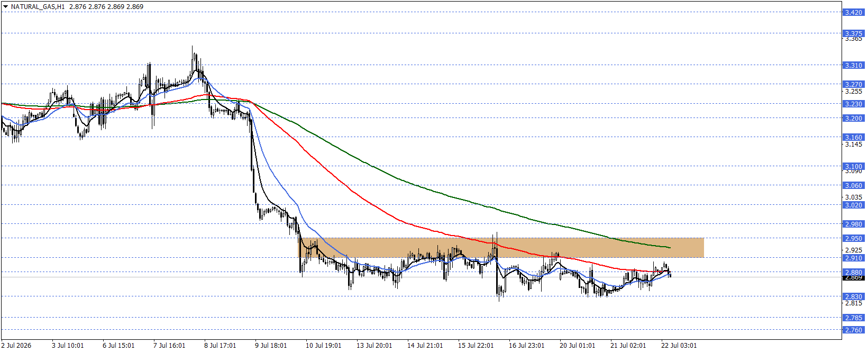The image size is (868, 352).
Task: Select the 2 Jul 2026 date label
Action: point(16,346)
